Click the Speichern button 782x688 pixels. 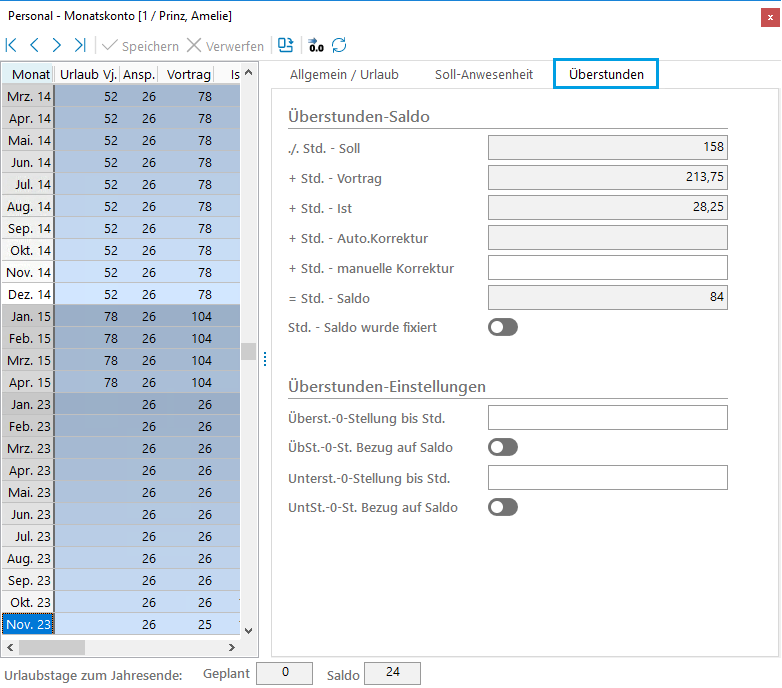pyautogui.click(x=140, y=46)
